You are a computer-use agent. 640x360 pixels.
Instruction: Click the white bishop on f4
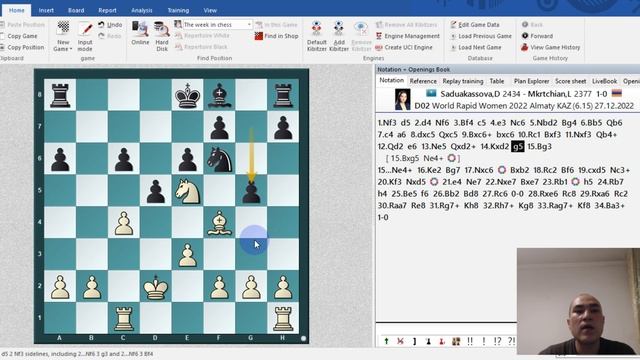(x=219, y=223)
